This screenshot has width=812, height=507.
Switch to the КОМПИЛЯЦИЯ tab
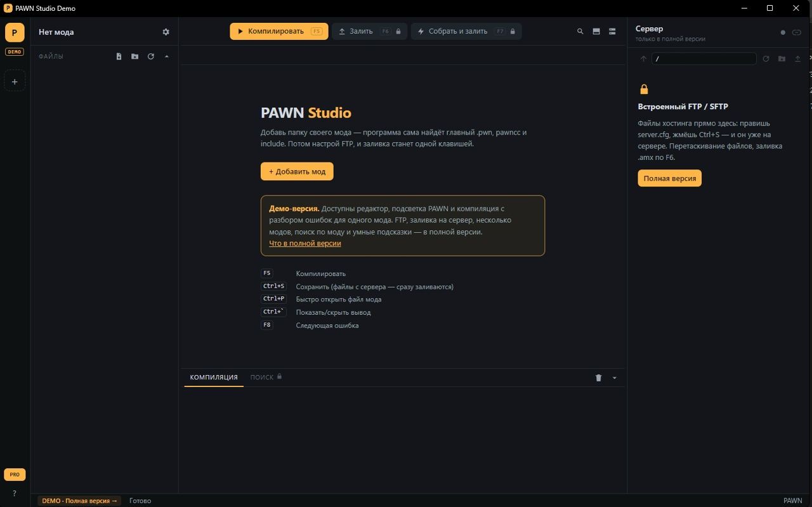point(214,377)
